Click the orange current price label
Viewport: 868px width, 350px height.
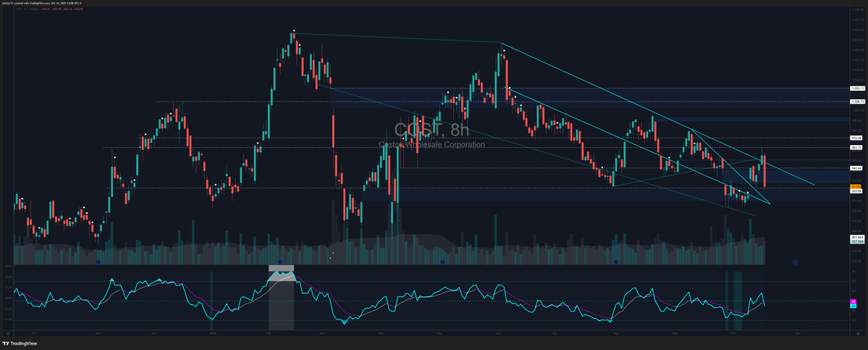(x=855, y=187)
